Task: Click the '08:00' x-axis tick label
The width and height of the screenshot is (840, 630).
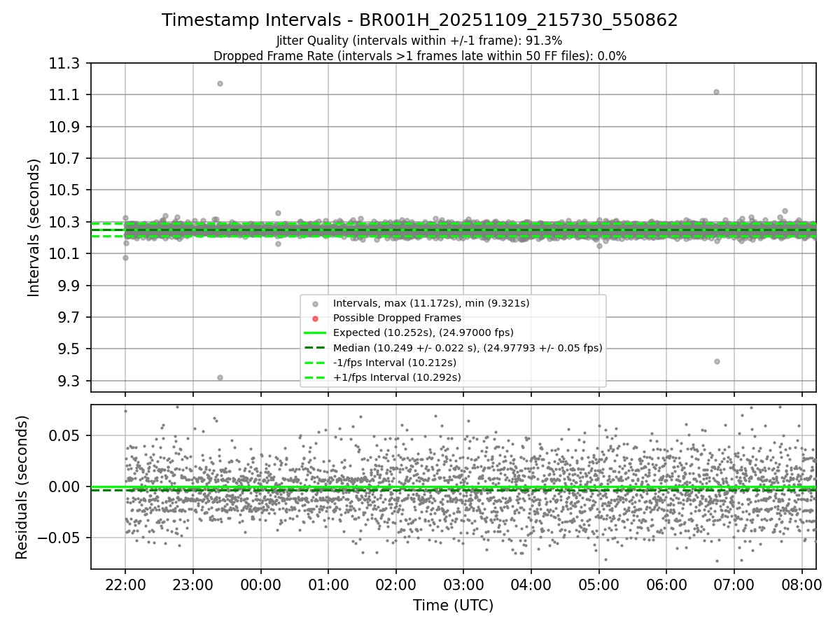Action: (x=801, y=584)
